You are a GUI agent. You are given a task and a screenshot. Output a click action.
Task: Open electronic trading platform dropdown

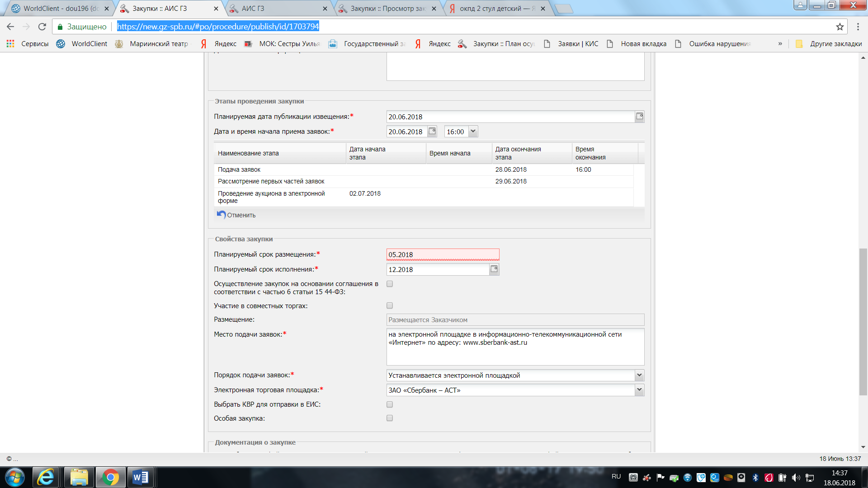639,390
